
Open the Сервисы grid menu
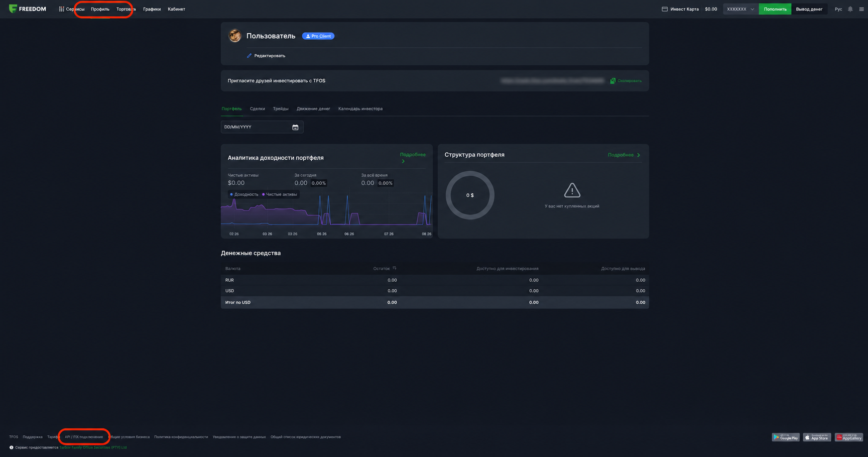(x=71, y=9)
